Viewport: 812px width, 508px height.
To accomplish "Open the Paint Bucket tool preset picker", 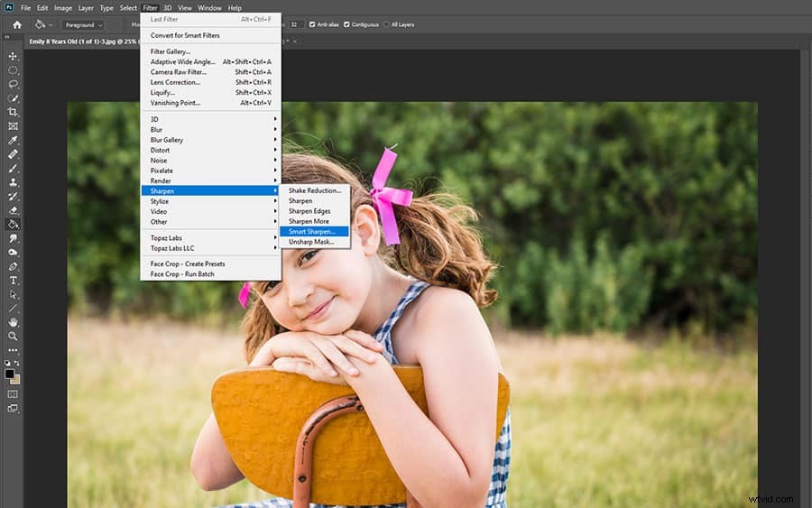I will [43, 25].
